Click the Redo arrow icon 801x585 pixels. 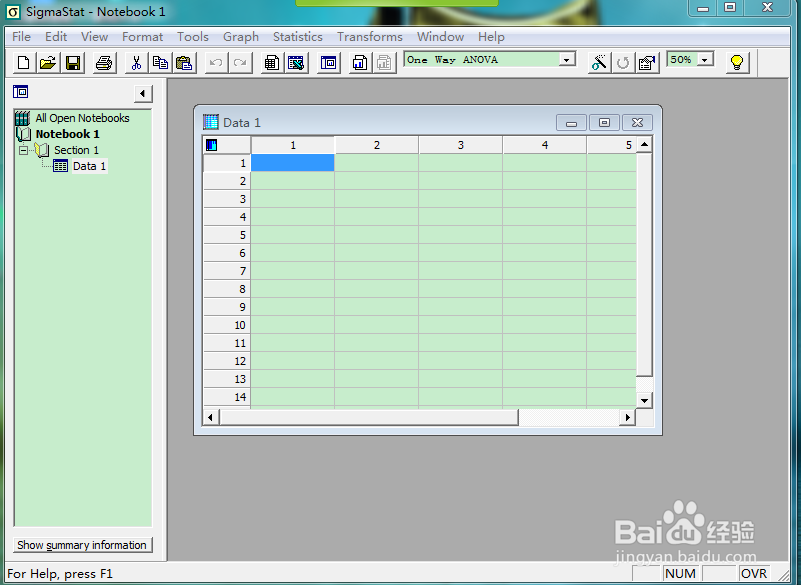tap(240, 63)
